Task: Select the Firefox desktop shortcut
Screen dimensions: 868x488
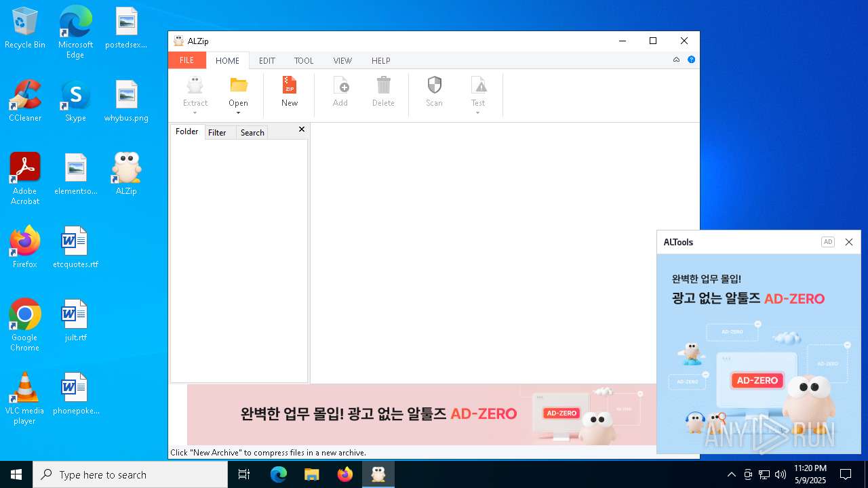Action: (25, 248)
